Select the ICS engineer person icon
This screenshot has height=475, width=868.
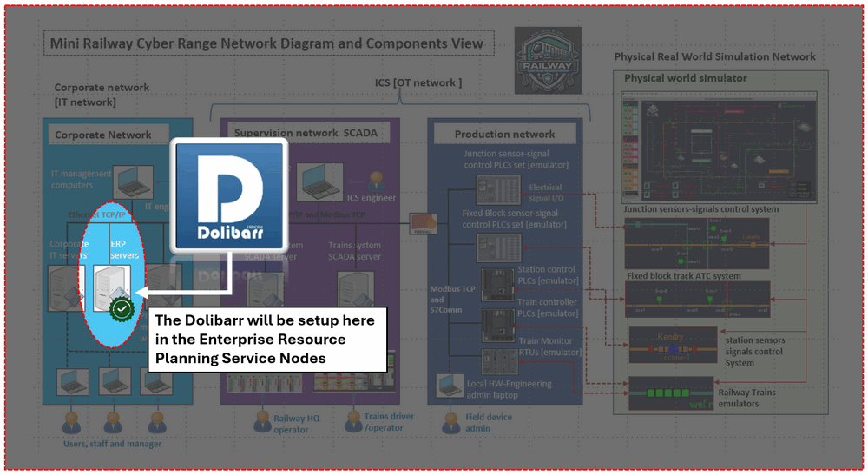click(x=377, y=181)
